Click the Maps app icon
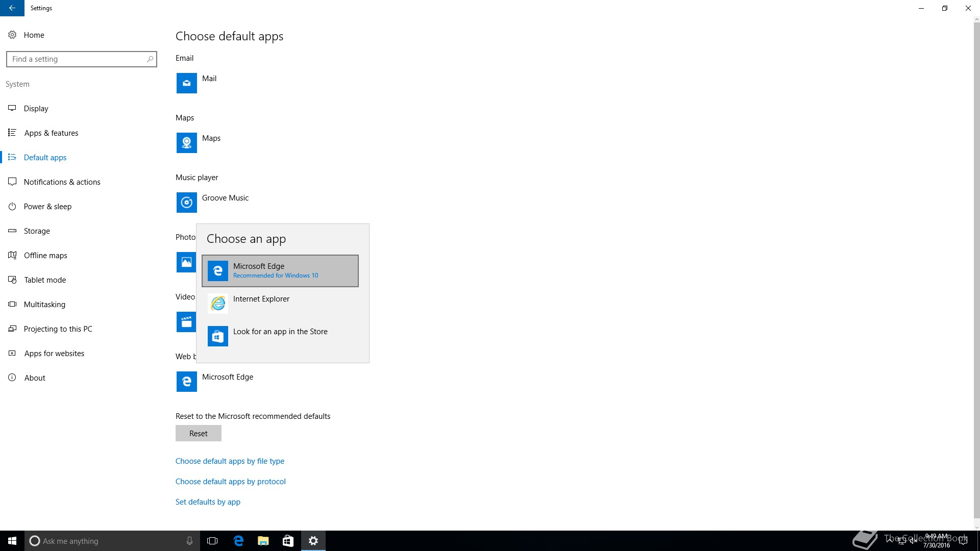980x551 pixels. pos(187,143)
